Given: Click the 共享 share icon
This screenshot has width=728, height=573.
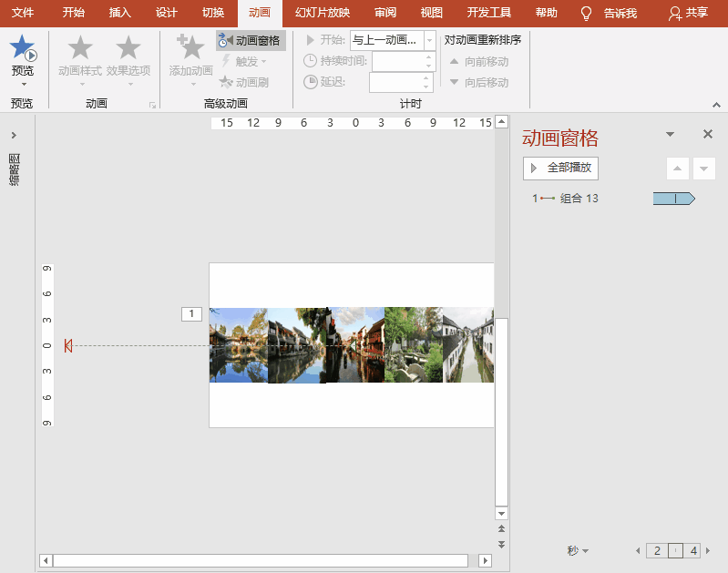Looking at the screenshot, I should pyautogui.click(x=675, y=13).
